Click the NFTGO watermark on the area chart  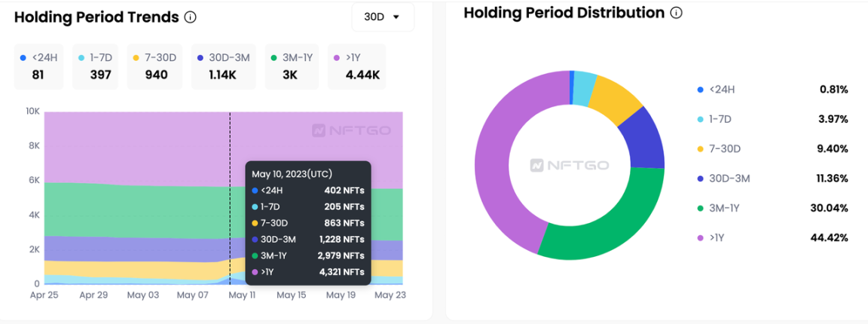pos(351,130)
